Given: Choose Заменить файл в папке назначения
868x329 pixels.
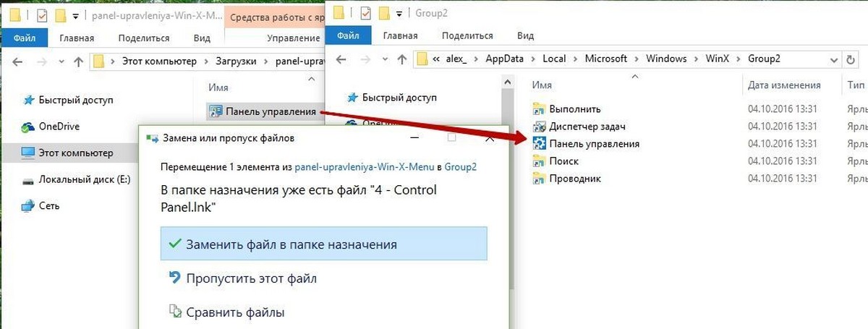Looking at the screenshot, I should pyautogui.click(x=324, y=244).
